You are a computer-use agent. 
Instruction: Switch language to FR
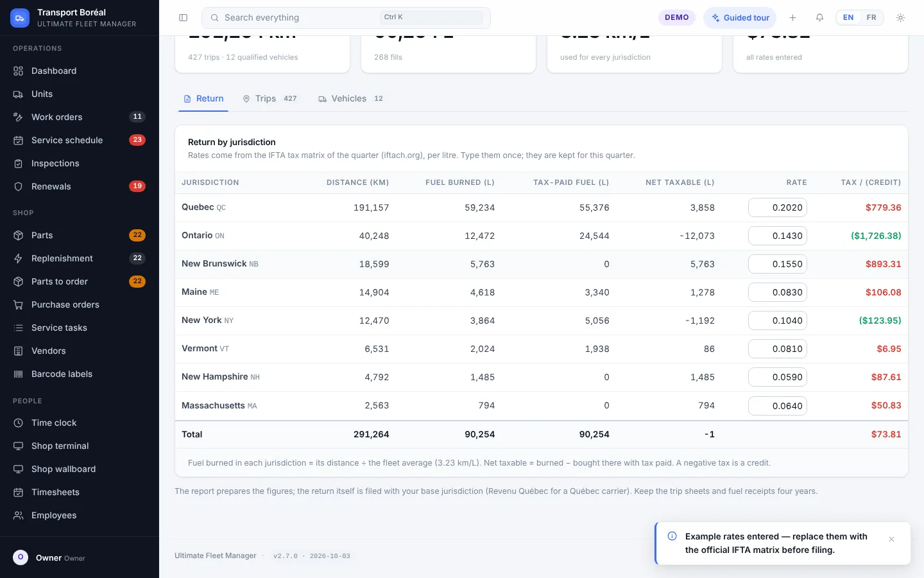(x=871, y=18)
